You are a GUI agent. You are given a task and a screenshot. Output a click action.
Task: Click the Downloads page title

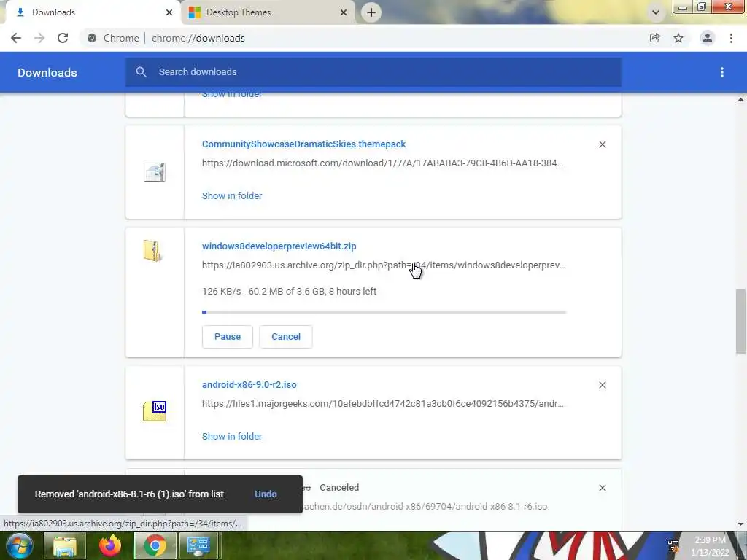47,72
